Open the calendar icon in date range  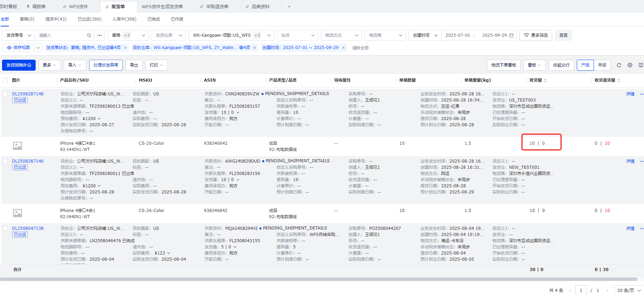(x=511, y=35)
